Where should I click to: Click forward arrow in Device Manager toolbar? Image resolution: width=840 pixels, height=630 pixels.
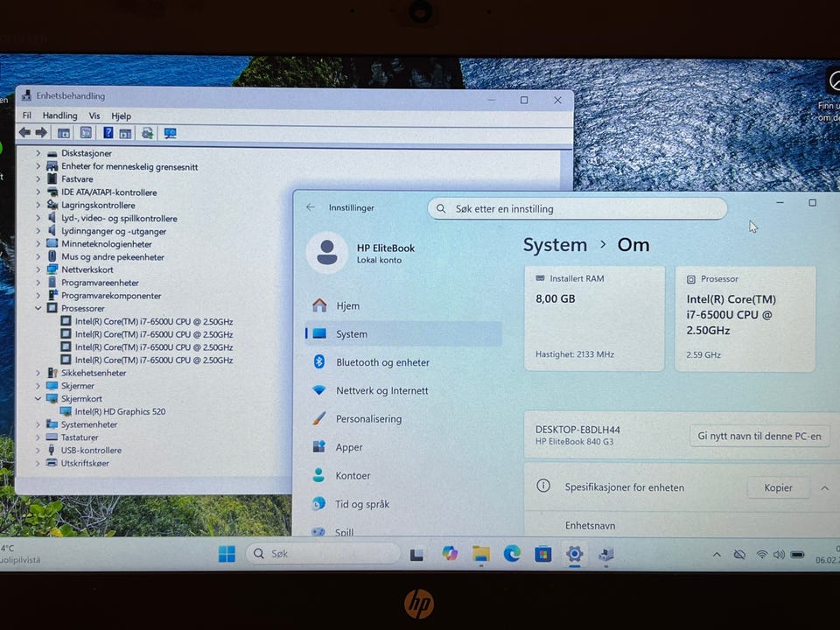[x=41, y=132]
